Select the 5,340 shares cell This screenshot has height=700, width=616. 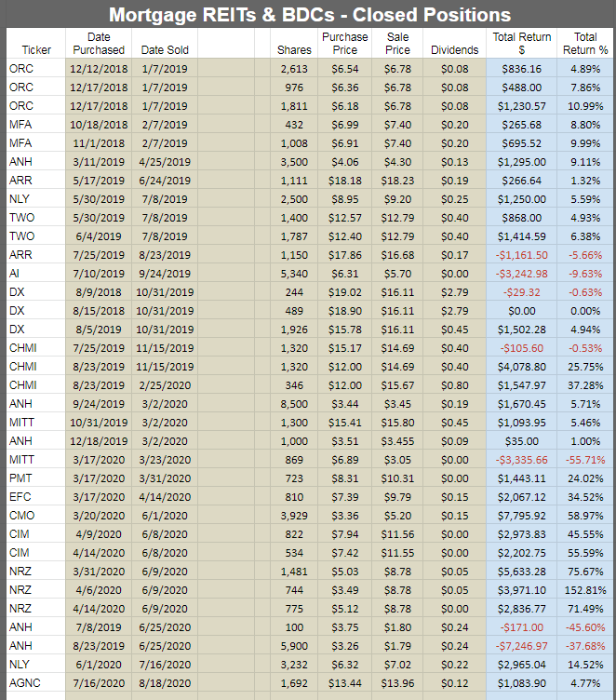(x=294, y=274)
